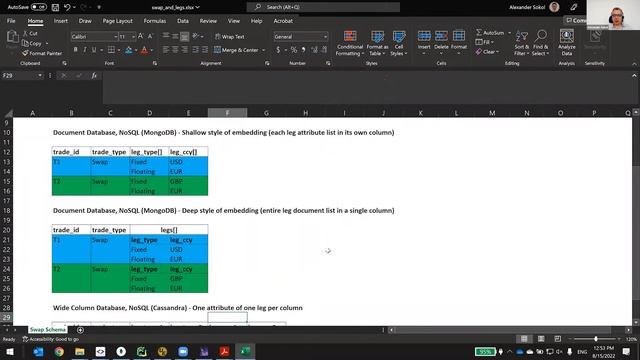Viewport: 640px width, 360px height.
Task: Open the Format cells menu
Action: tap(459, 42)
